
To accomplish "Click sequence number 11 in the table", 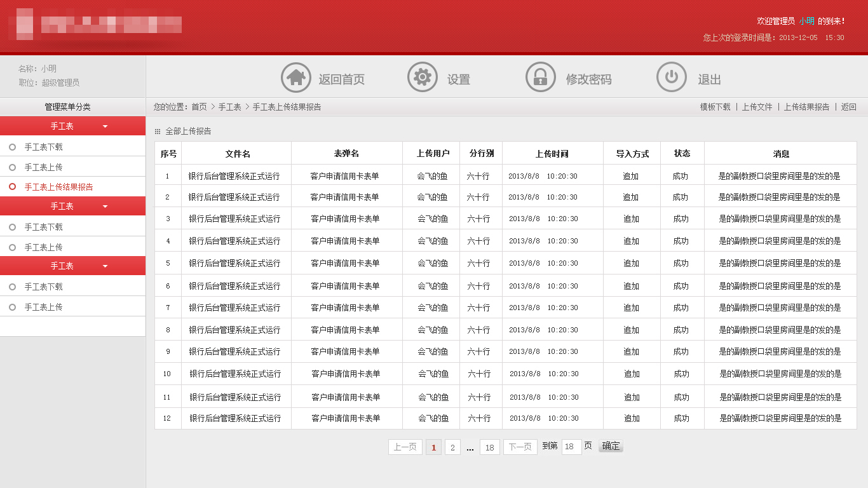I will click(166, 397).
